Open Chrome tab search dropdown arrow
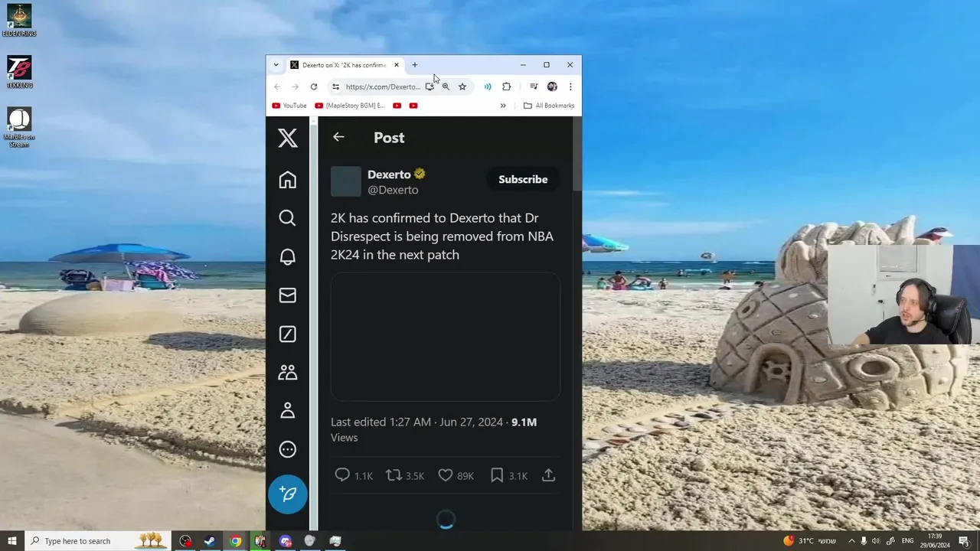 pyautogui.click(x=276, y=65)
